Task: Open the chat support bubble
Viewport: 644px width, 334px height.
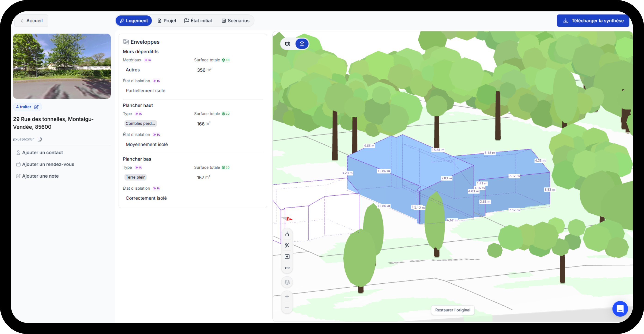Action: click(x=620, y=309)
